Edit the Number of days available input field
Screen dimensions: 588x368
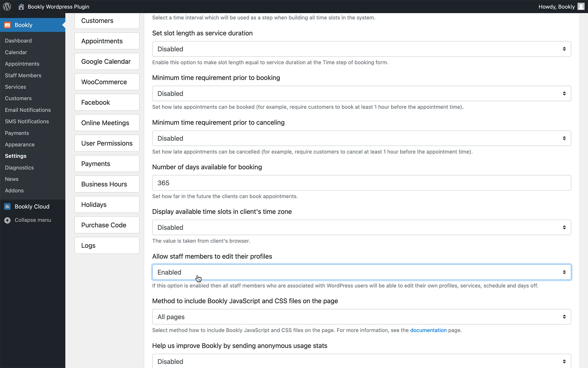[362, 183]
